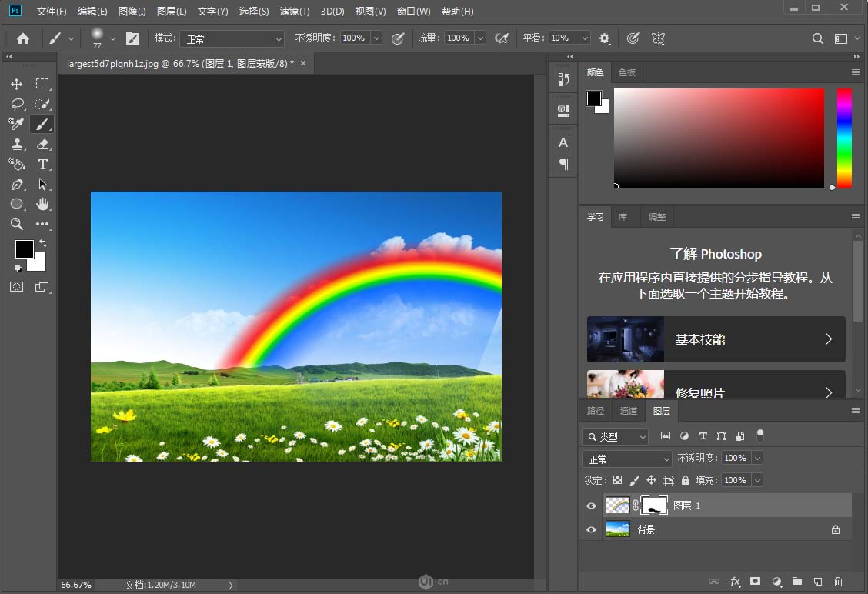Open the search icon in options bar

pos(818,38)
